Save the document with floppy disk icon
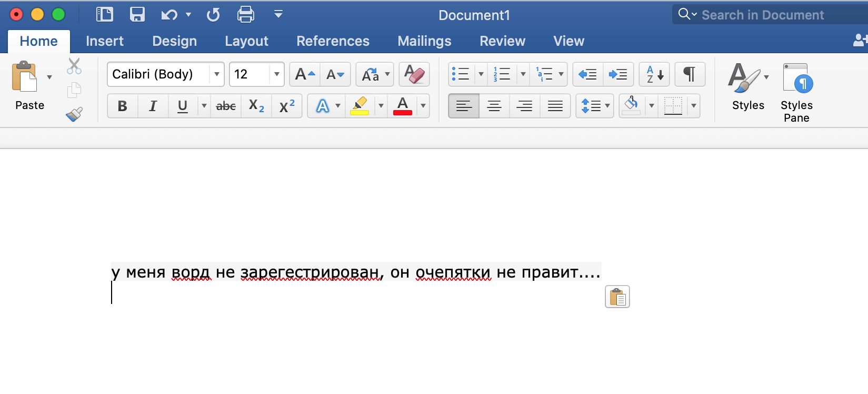Screen dimensions: 868x394 (x=137, y=14)
